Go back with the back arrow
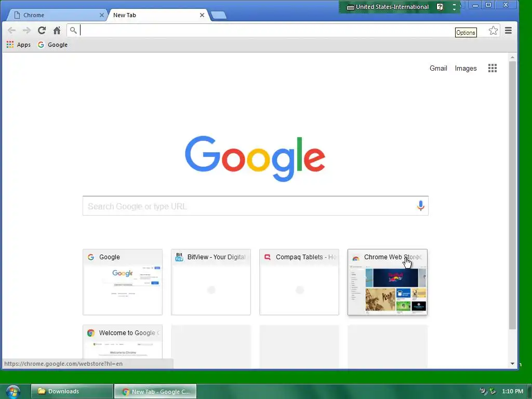This screenshot has height=399, width=532. click(x=11, y=31)
